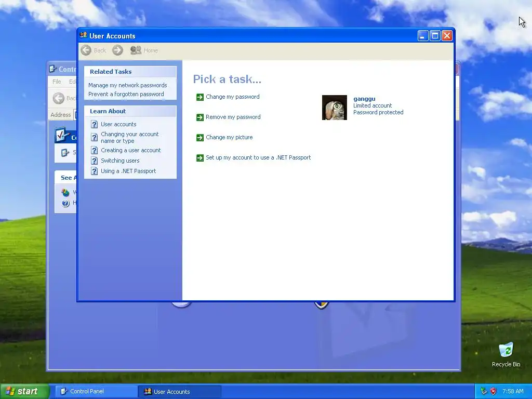Click the network tray icon
The width and height of the screenshot is (532, 399).
pos(484,391)
